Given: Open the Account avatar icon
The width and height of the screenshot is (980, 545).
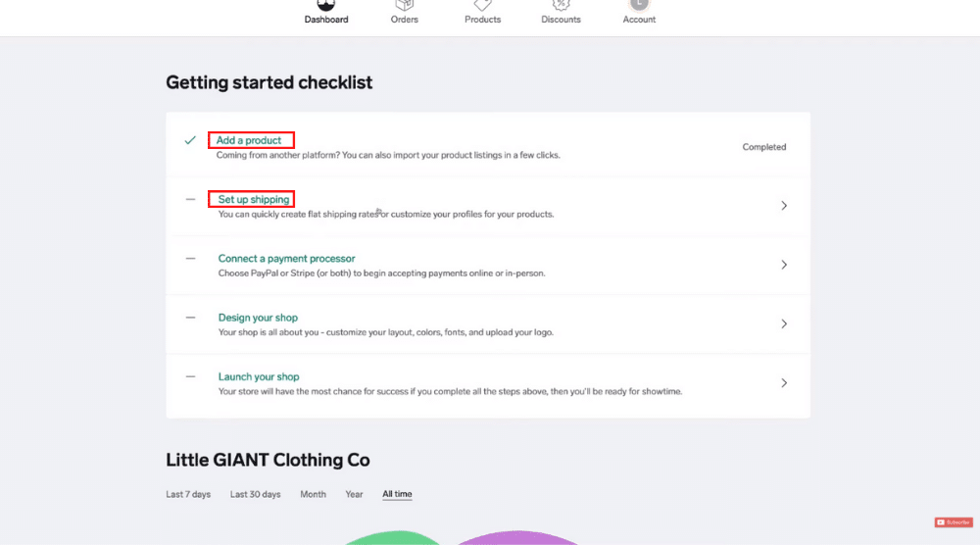Looking at the screenshot, I should [x=639, y=5].
